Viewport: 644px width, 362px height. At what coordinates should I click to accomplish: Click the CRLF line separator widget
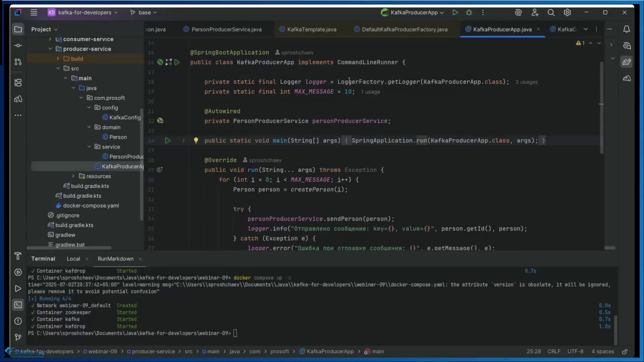553,351
